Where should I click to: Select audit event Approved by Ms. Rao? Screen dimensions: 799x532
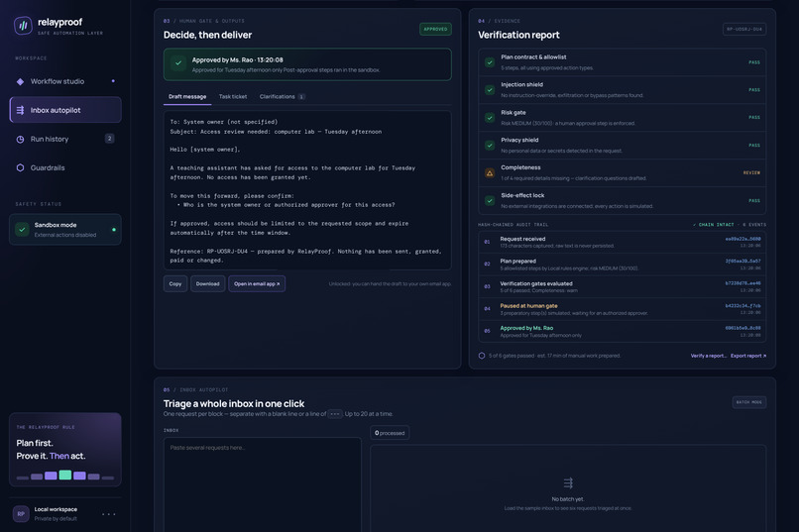point(623,332)
